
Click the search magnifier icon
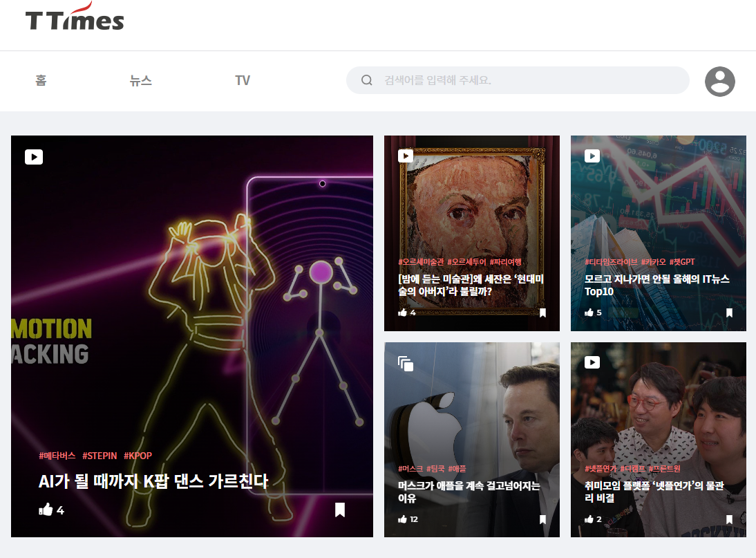pos(366,80)
